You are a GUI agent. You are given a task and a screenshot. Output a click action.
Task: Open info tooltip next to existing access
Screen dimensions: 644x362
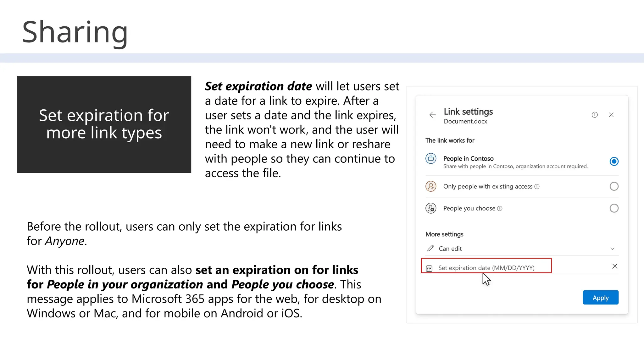(x=537, y=187)
